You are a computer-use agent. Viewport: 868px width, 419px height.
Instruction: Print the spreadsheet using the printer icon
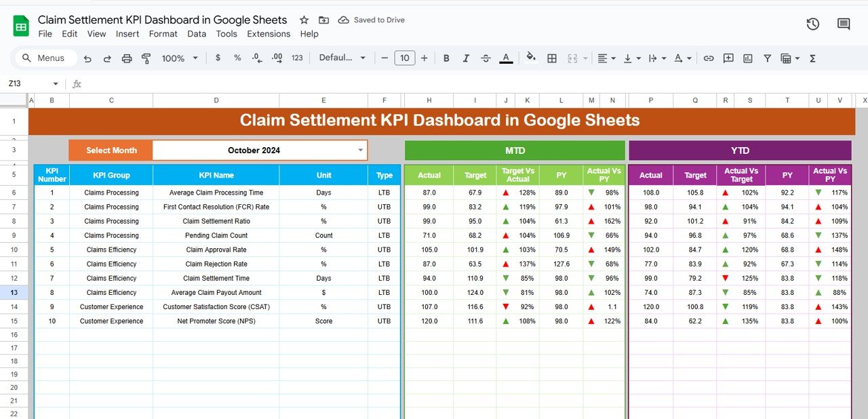point(127,58)
